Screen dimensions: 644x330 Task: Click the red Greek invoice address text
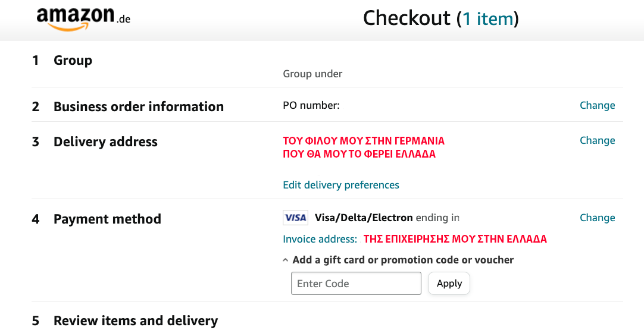[x=455, y=239]
